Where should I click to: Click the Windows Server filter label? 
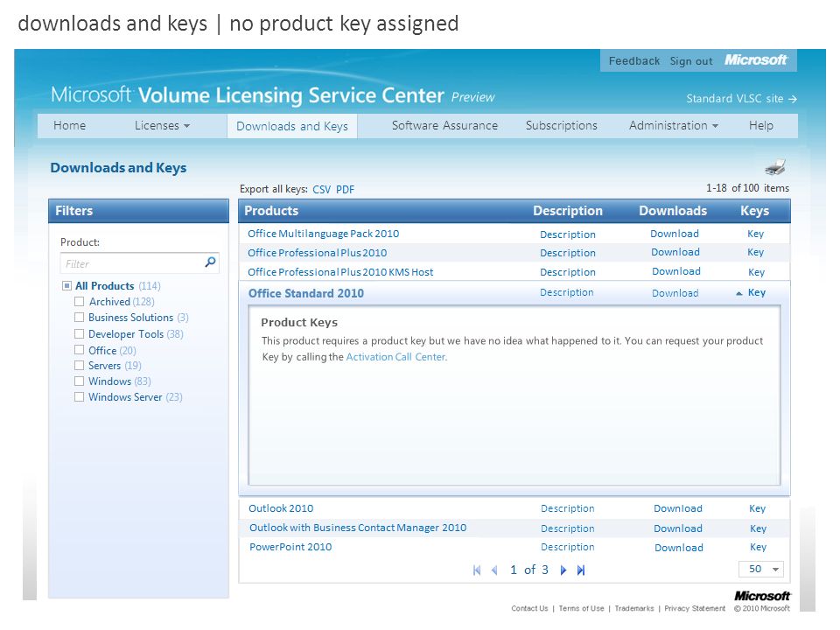click(x=125, y=397)
